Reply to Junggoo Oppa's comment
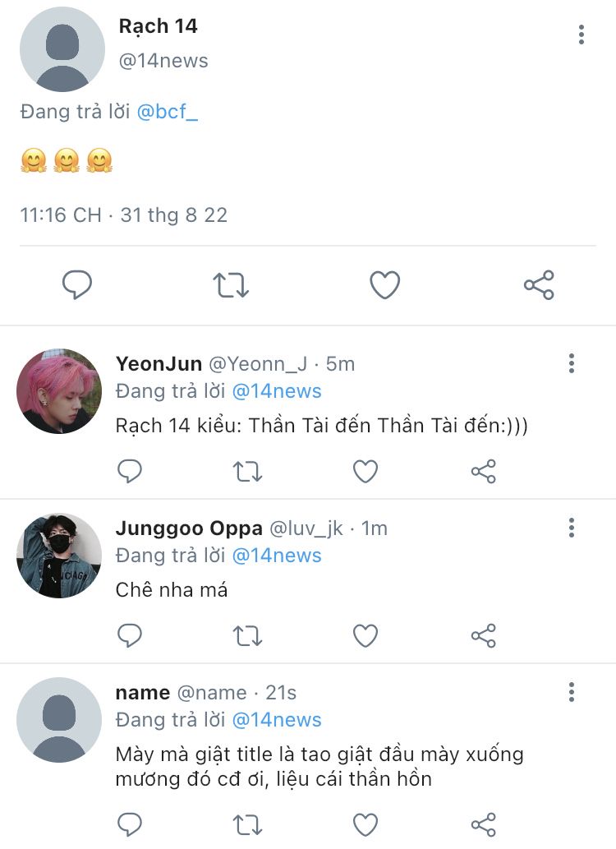Image resolution: width=616 pixels, height=849 pixels. click(x=130, y=635)
